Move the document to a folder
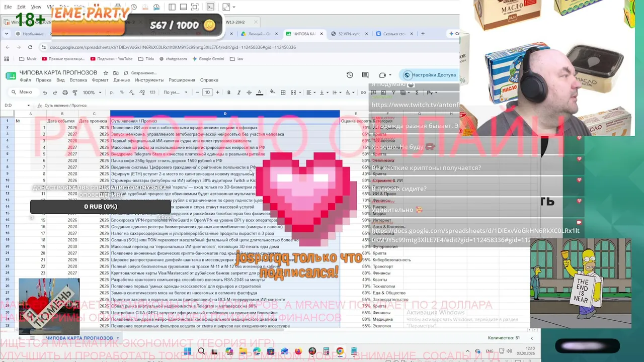Screen dimensions: 644x362 (x=115, y=73)
